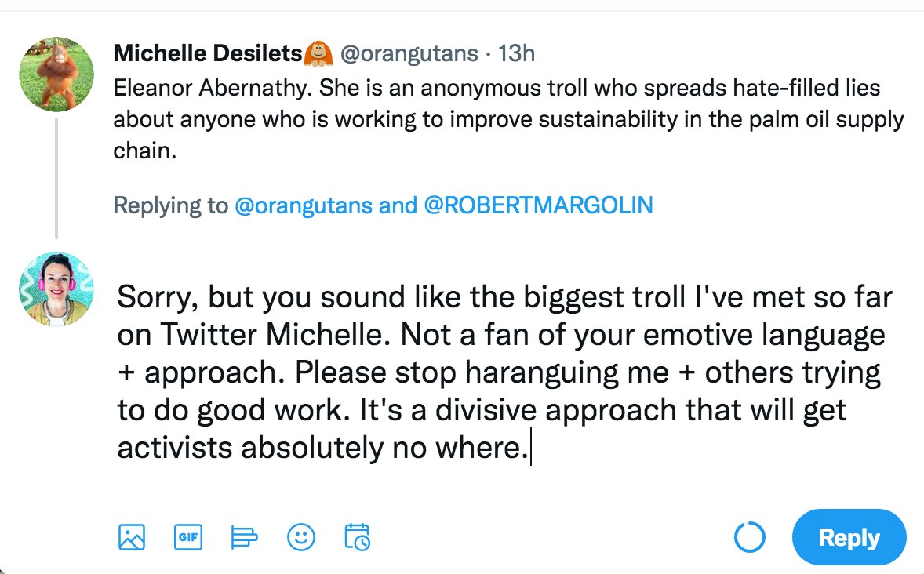924x574 pixels.
Task: Click the "Replying to" label
Action: pos(170,205)
